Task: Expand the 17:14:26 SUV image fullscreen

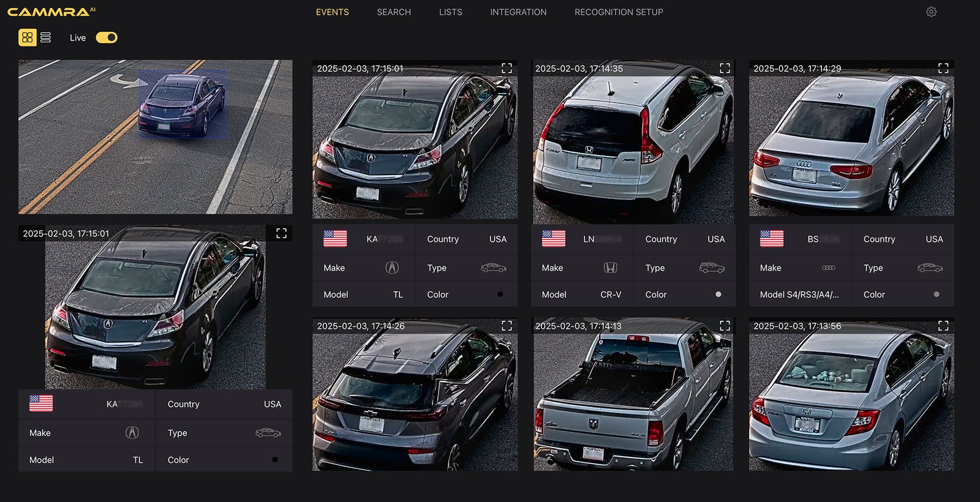Action: point(507,326)
